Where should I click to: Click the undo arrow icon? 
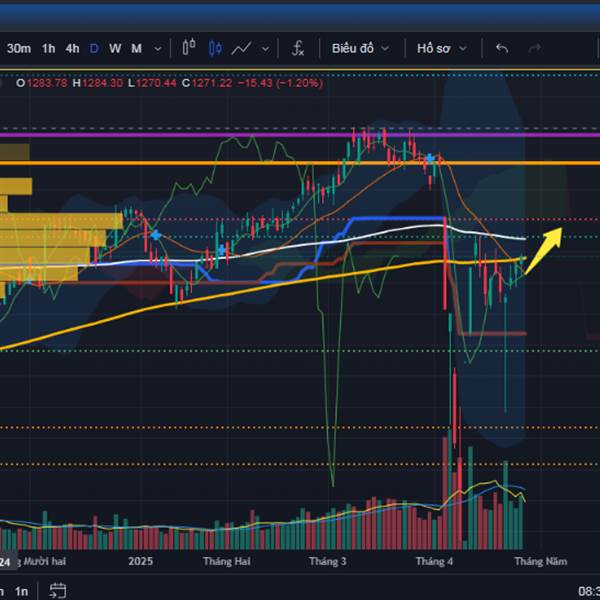(502, 49)
